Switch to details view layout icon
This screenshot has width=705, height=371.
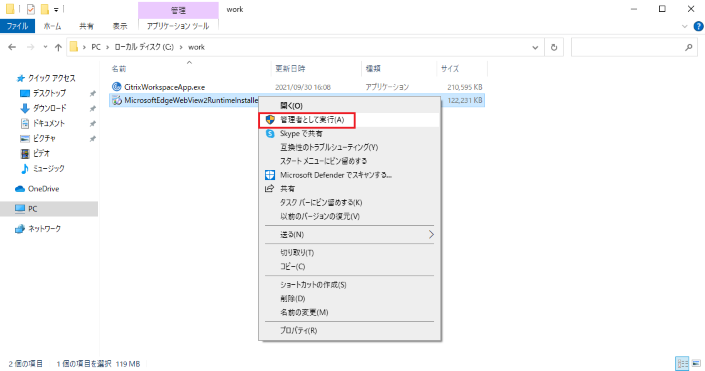click(x=682, y=363)
